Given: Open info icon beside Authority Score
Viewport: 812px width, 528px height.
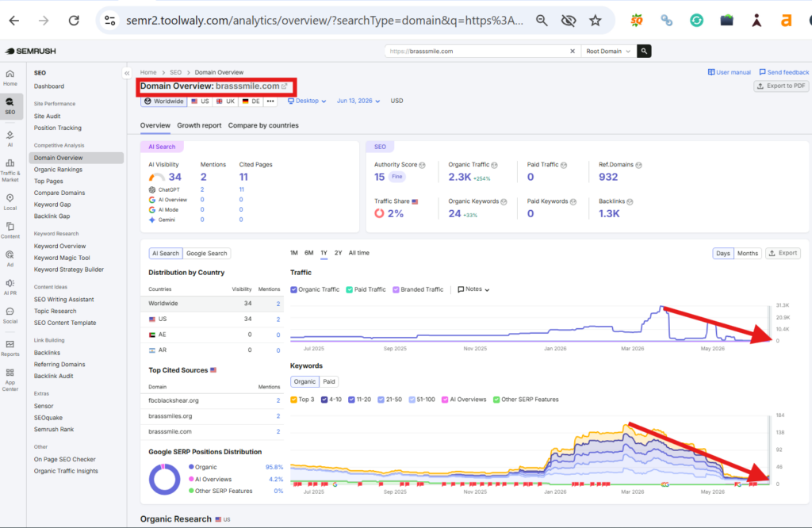Looking at the screenshot, I should (x=422, y=165).
